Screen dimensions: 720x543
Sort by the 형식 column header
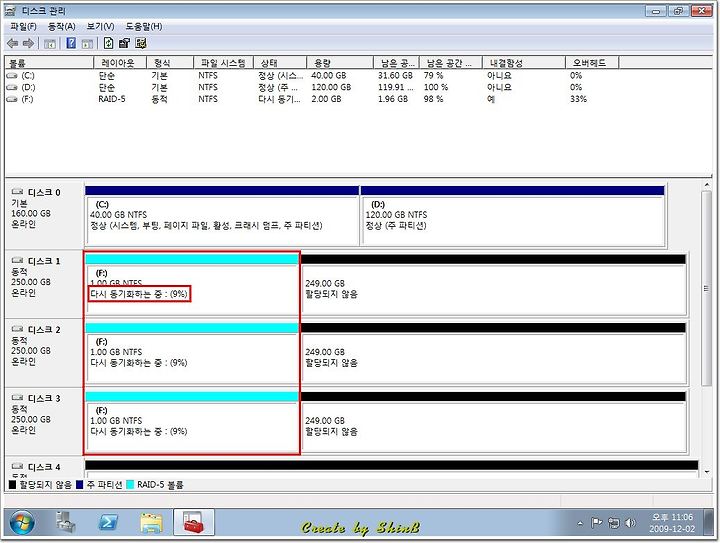[170, 63]
